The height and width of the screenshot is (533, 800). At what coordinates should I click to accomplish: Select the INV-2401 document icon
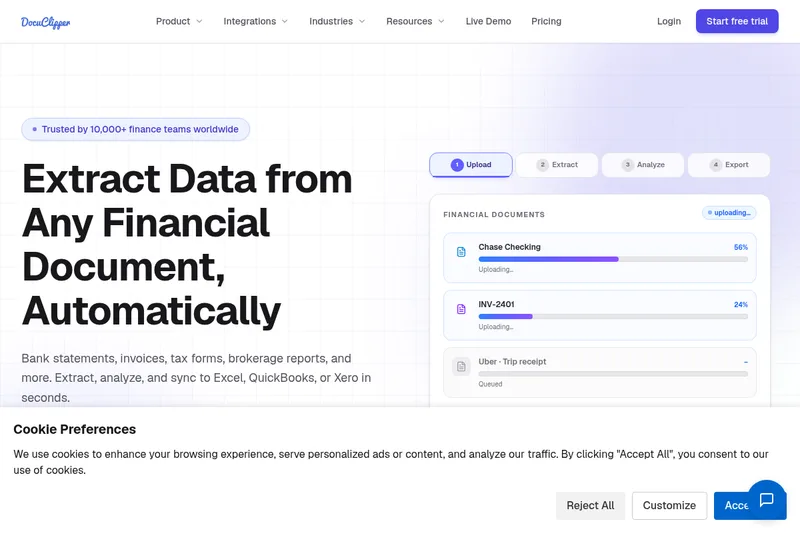tap(461, 309)
